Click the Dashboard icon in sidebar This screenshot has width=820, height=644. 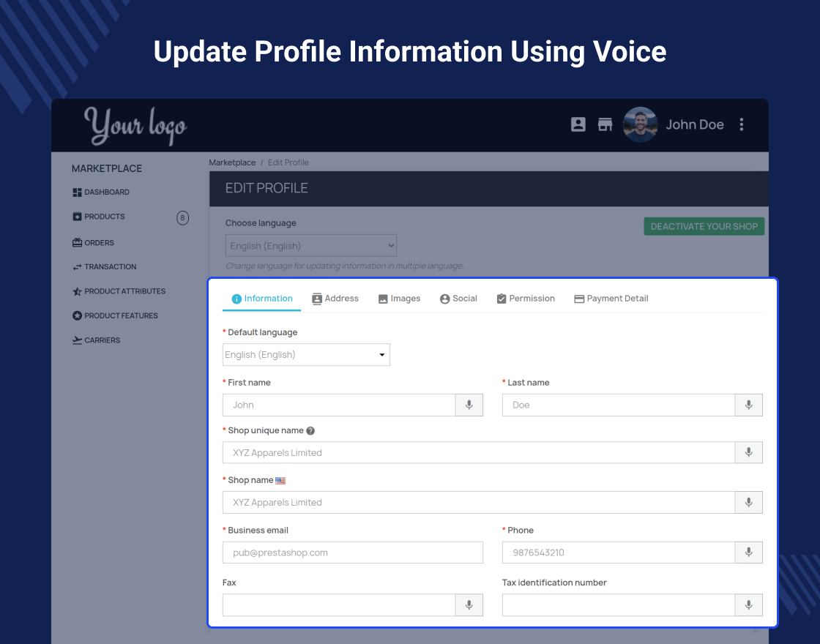[x=77, y=192]
